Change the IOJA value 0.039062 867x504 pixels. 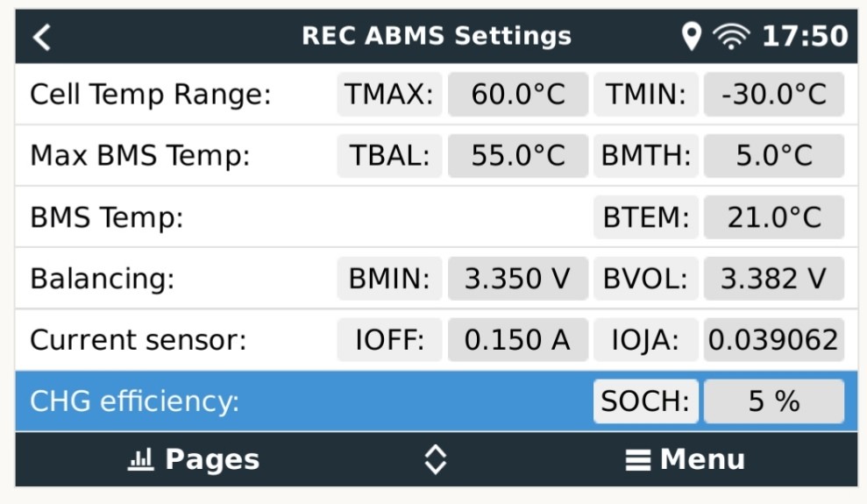click(773, 339)
